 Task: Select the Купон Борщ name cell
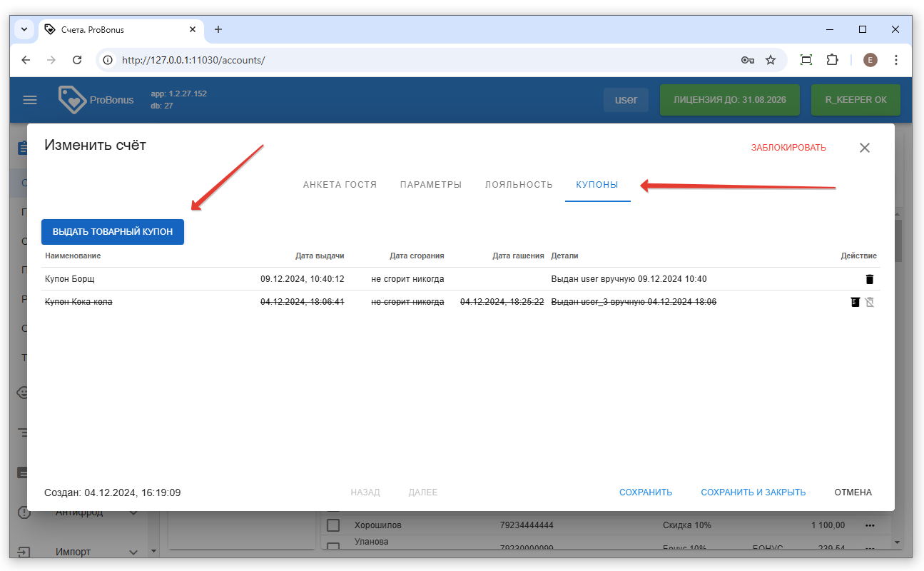pos(69,279)
